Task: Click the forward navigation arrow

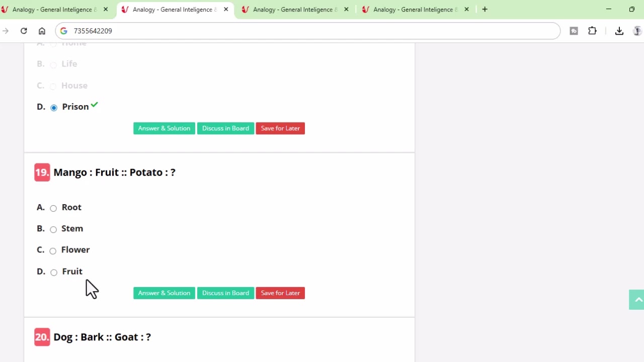Action: 6,31
